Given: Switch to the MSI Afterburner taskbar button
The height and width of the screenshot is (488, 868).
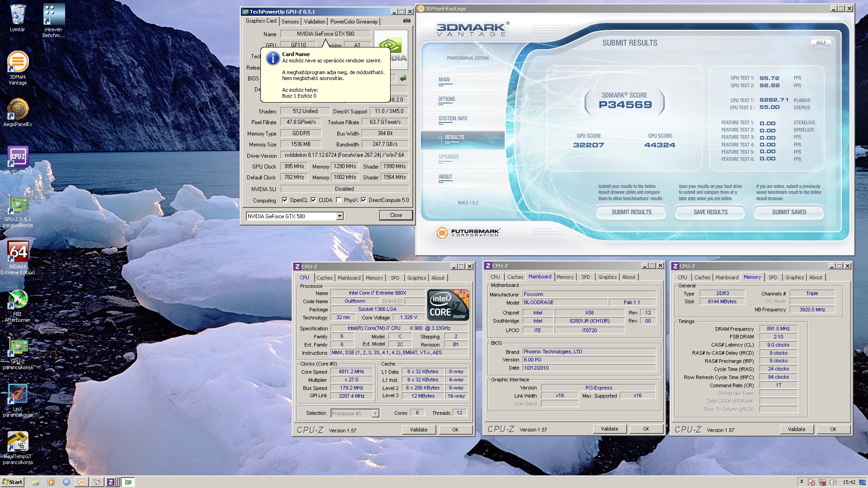Looking at the screenshot, I should coord(97,482).
